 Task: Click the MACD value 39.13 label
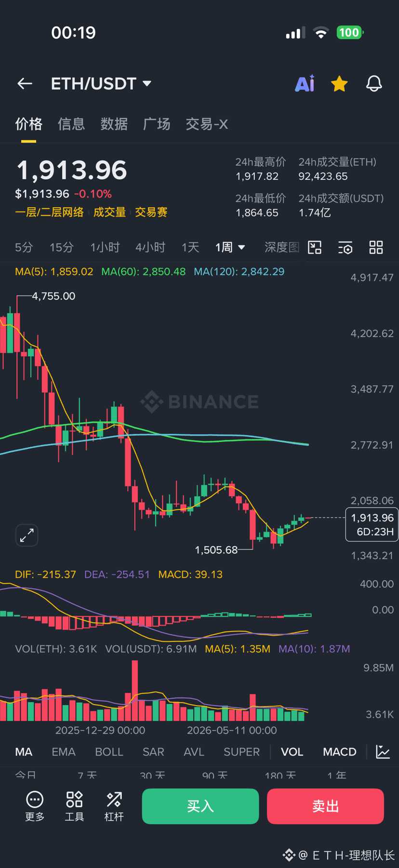pos(190,574)
